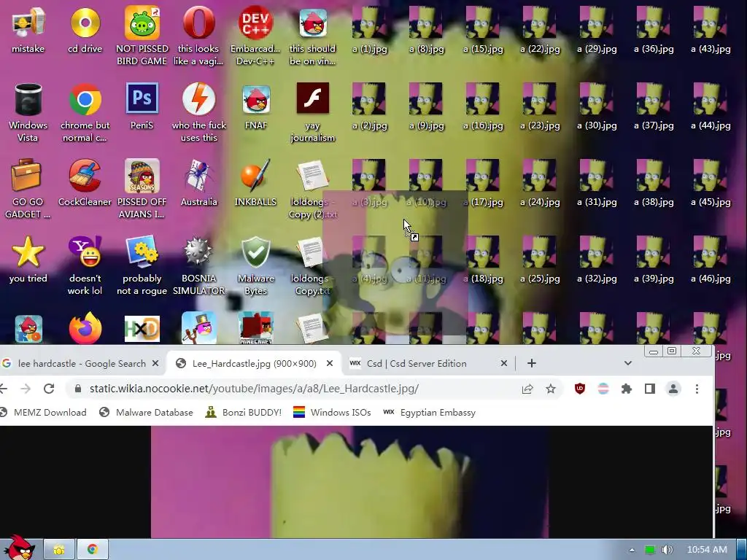Toggle the Chrome side panel

tap(650, 389)
